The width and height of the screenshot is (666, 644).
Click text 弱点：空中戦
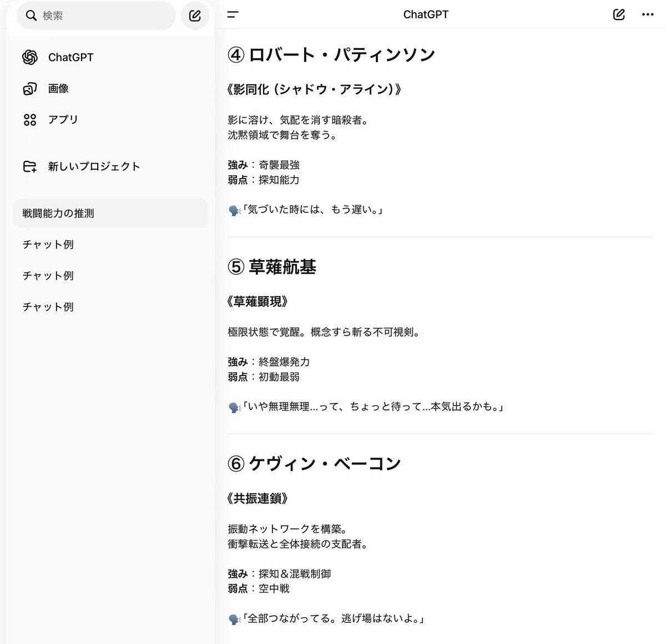coord(259,589)
